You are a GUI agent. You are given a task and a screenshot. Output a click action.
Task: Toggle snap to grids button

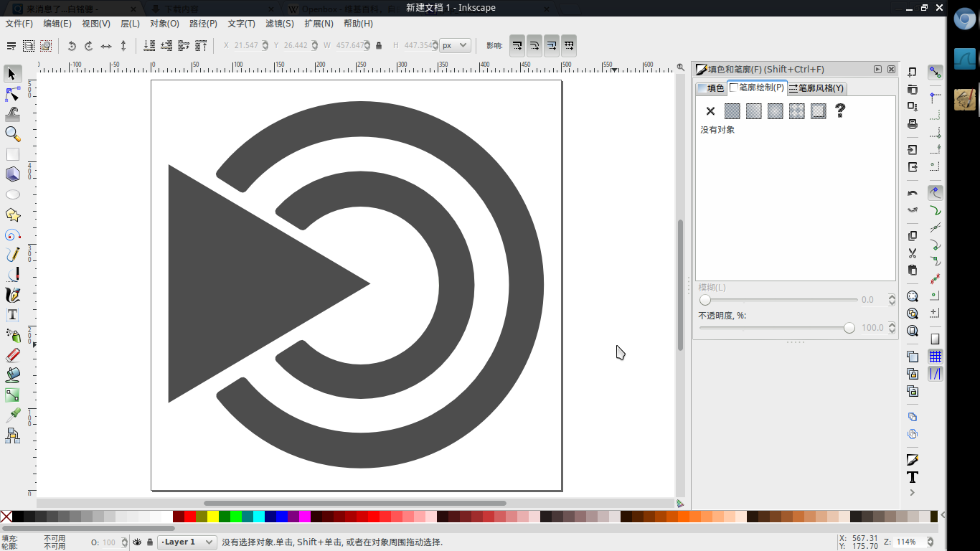(x=935, y=356)
